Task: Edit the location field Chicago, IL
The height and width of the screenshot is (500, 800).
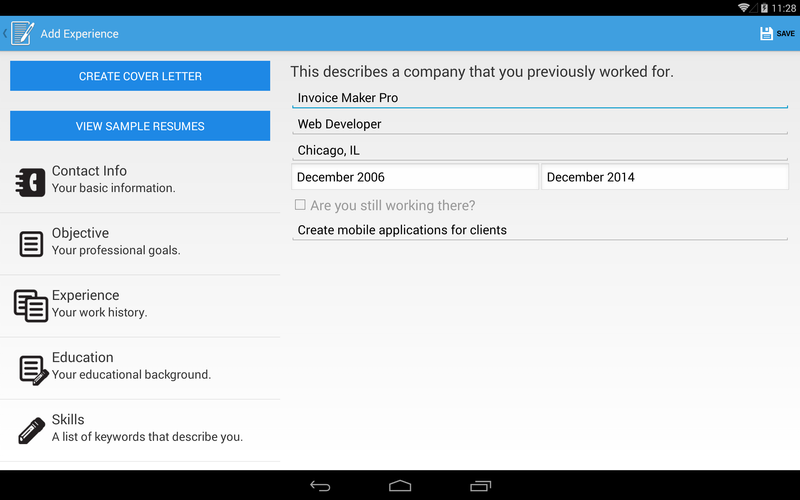Action: pyautogui.click(x=540, y=150)
